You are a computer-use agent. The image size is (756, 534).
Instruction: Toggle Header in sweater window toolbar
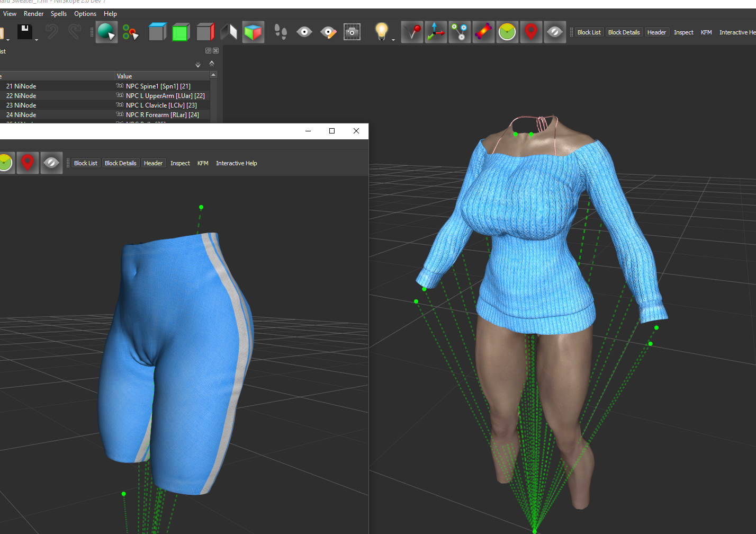coord(657,32)
